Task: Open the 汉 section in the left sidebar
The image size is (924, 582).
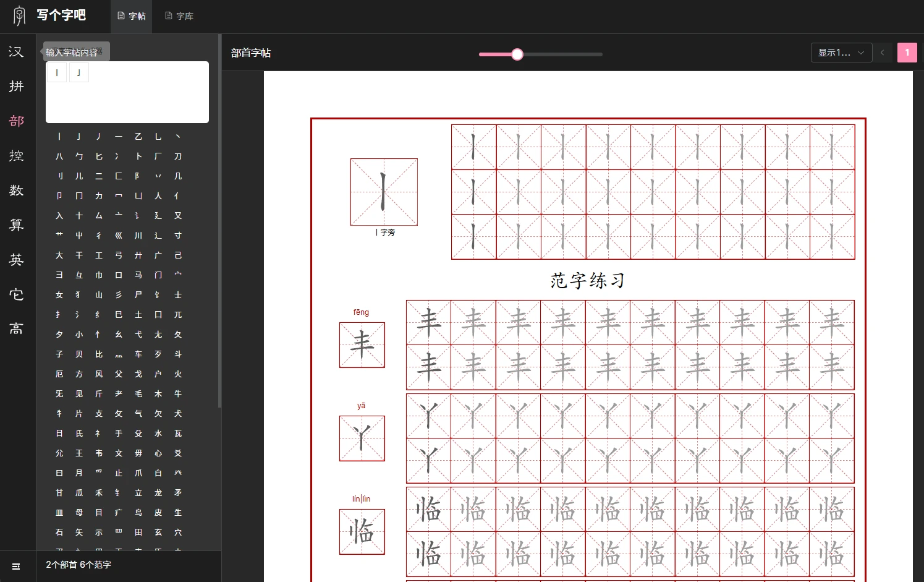Action: tap(17, 52)
